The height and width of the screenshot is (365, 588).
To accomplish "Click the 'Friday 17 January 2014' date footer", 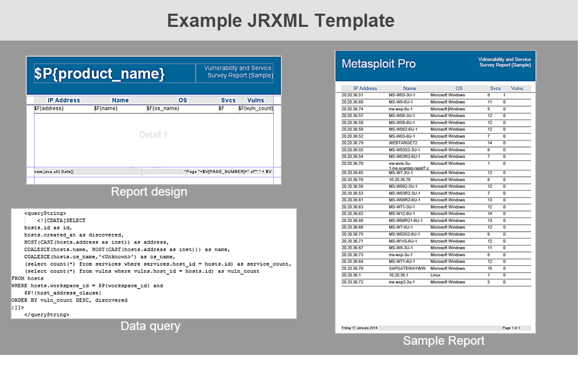I will 359,328.
